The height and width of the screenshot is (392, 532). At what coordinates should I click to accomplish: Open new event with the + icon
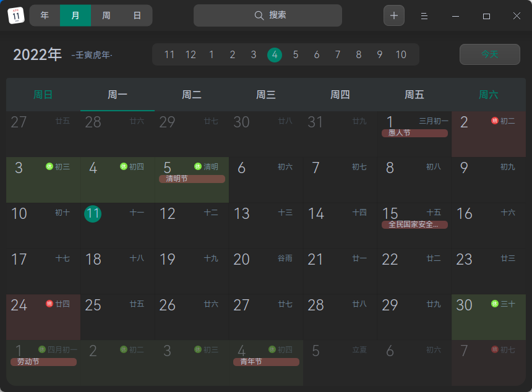click(x=394, y=15)
